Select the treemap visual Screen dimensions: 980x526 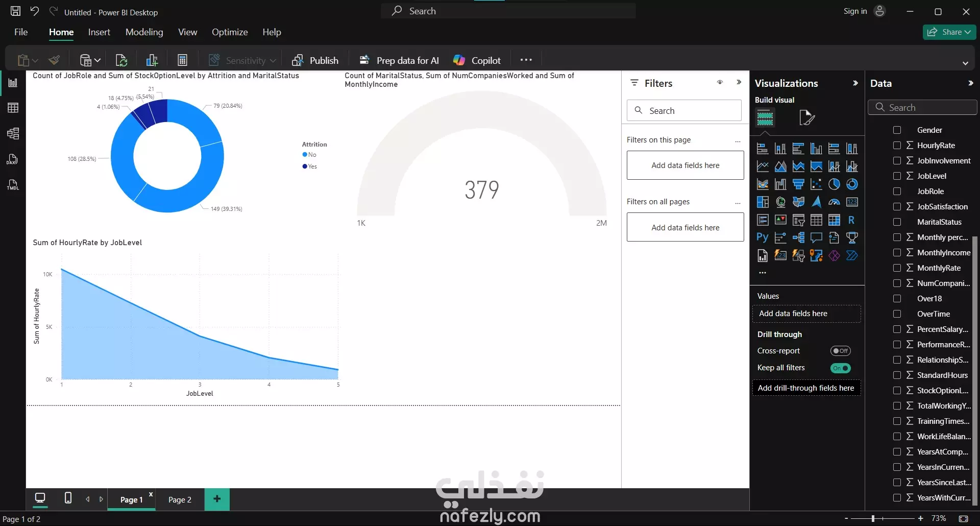click(763, 202)
